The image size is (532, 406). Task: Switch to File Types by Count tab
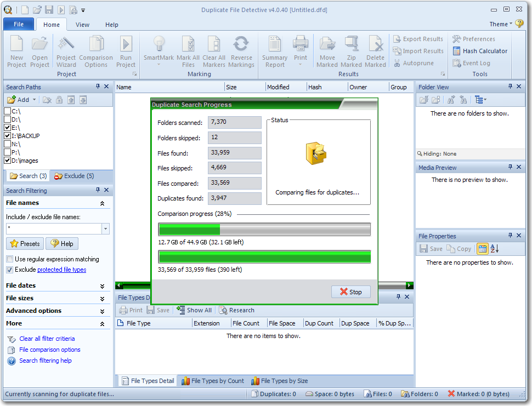[x=213, y=381]
